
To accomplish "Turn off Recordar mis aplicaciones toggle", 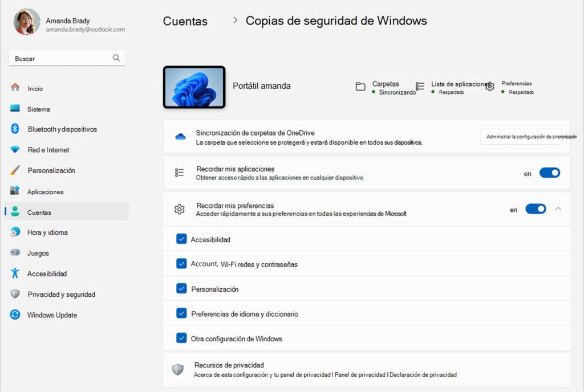I will 550,173.
